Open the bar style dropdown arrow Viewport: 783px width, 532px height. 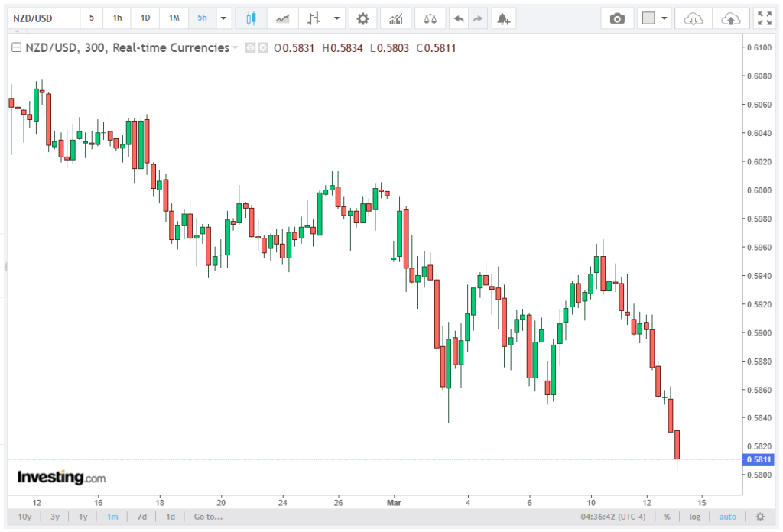(x=337, y=18)
